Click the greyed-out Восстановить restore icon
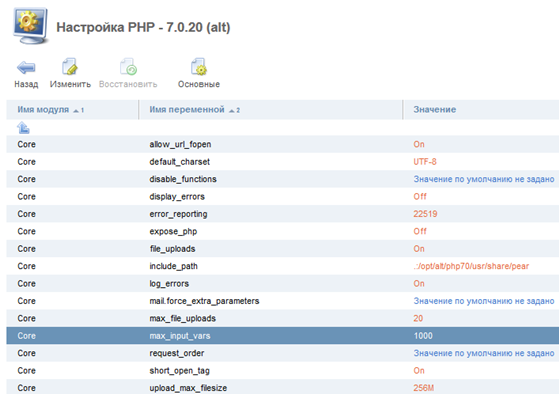Screen dimensions: 559x394 tap(128, 67)
